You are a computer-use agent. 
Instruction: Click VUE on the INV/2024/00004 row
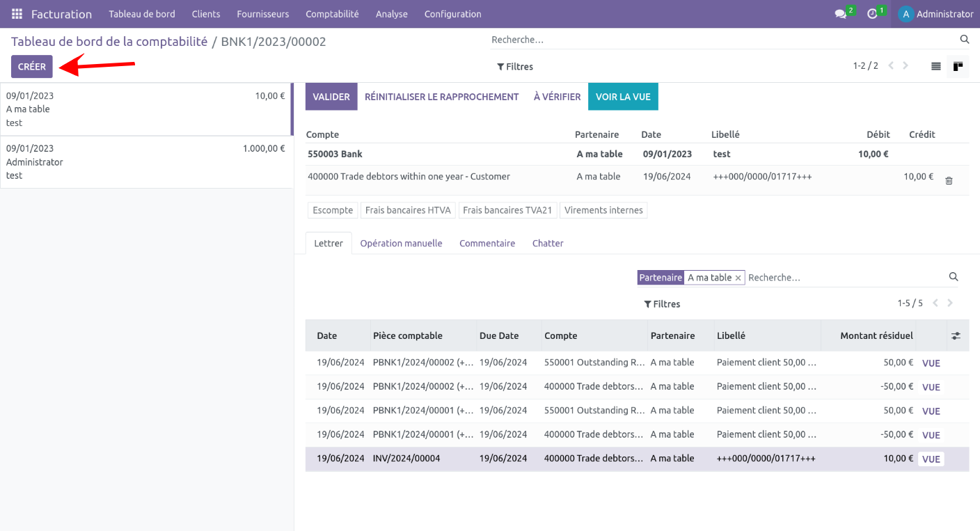(931, 459)
